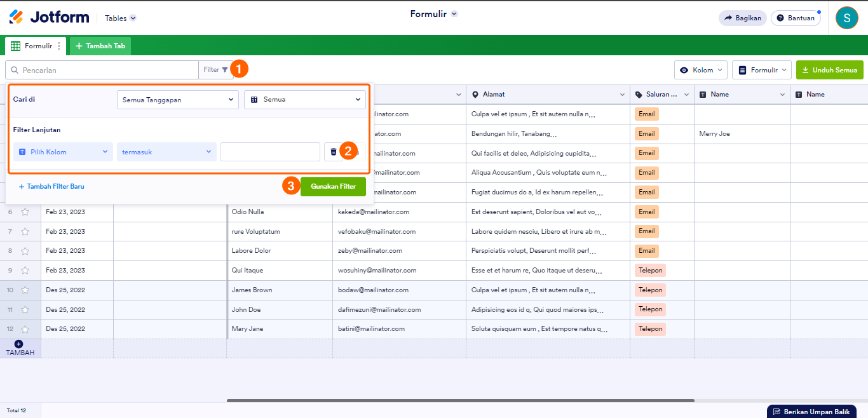Click Tambah Filter Baru link
868x418 pixels.
pos(51,187)
